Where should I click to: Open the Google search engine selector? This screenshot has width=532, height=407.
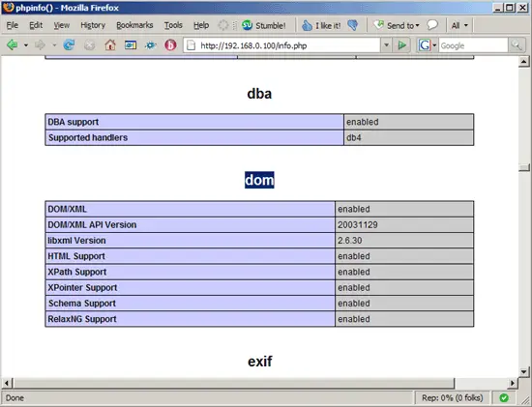coord(428,45)
